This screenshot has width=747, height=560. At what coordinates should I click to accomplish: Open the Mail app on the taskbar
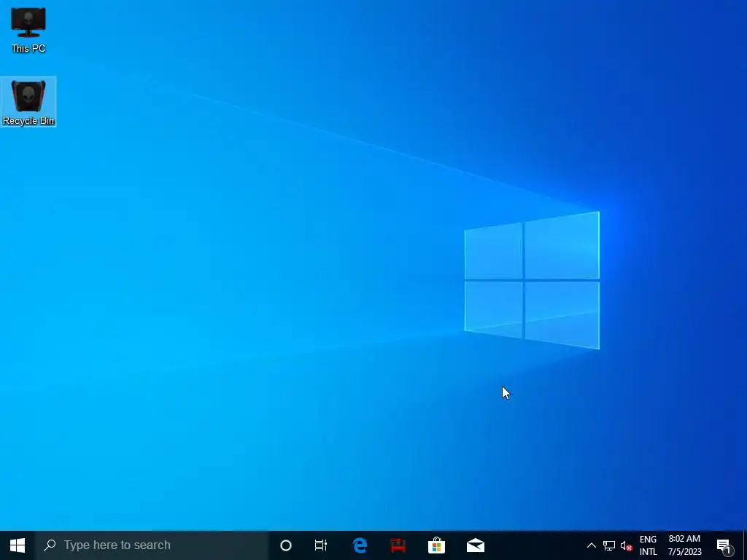point(476,545)
